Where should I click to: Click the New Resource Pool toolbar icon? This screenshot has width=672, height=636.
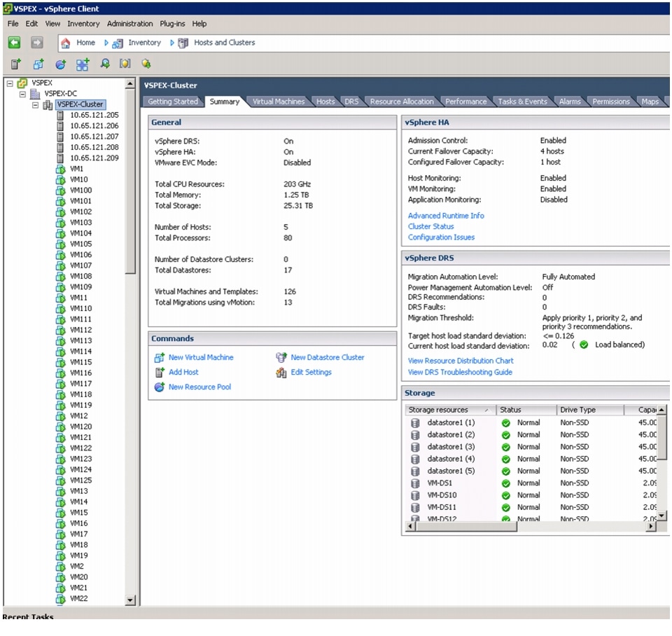coord(60,64)
